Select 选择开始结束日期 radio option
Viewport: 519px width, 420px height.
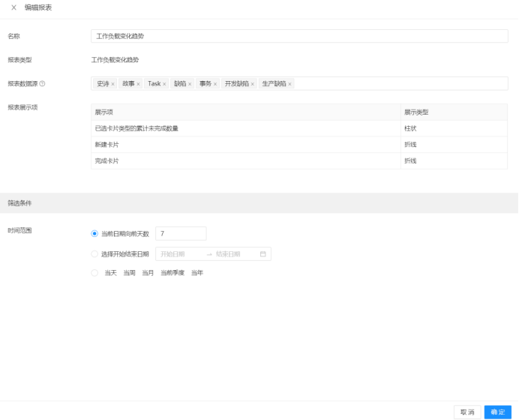94,254
